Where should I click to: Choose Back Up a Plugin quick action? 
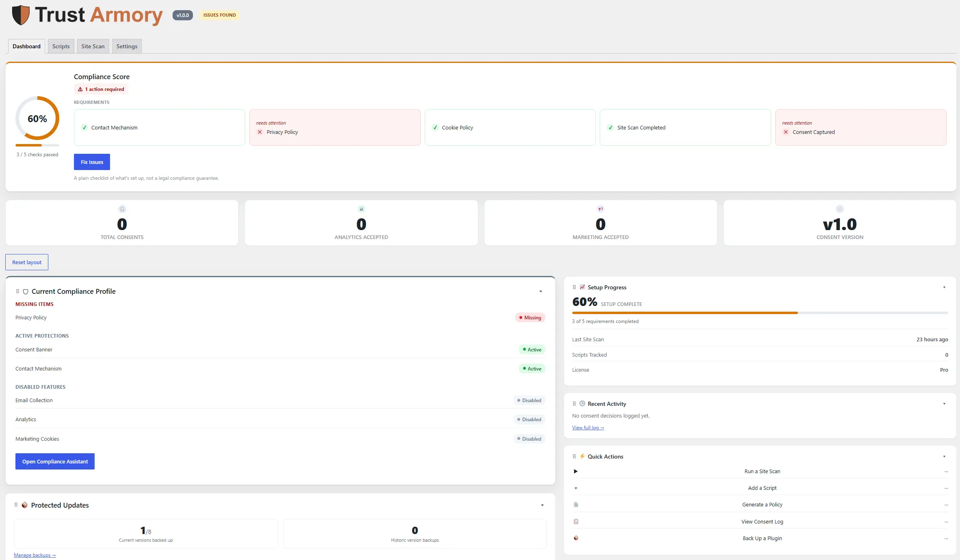tap(760, 538)
